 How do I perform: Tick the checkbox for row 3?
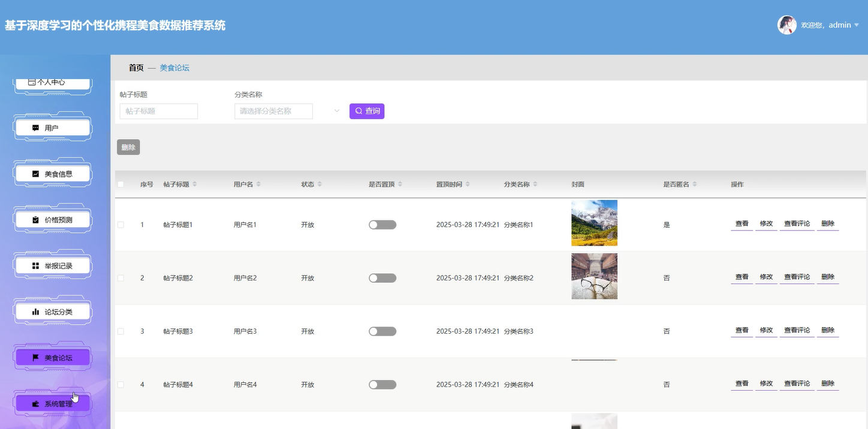click(x=120, y=331)
